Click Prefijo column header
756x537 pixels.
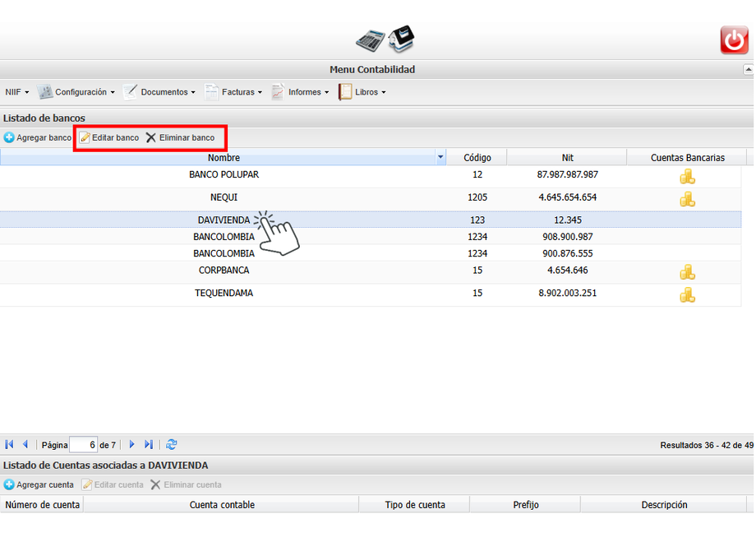(x=526, y=505)
